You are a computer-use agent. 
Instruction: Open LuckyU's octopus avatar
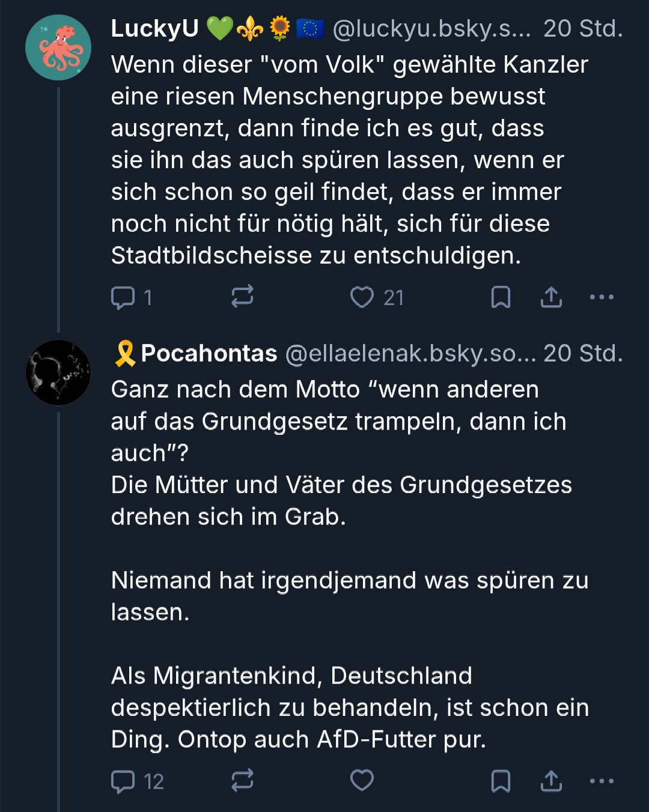(58, 48)
